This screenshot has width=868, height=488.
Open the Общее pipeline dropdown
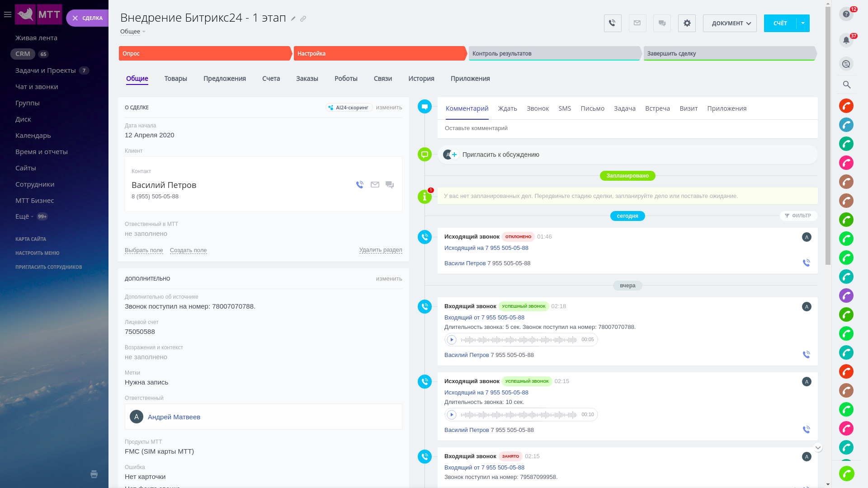pos(133,32)
